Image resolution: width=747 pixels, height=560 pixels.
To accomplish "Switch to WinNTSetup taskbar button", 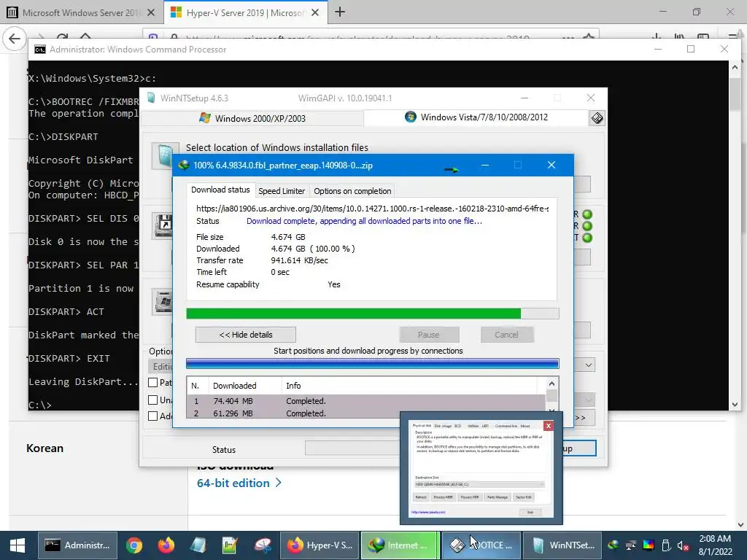I will tap(562, 545).
